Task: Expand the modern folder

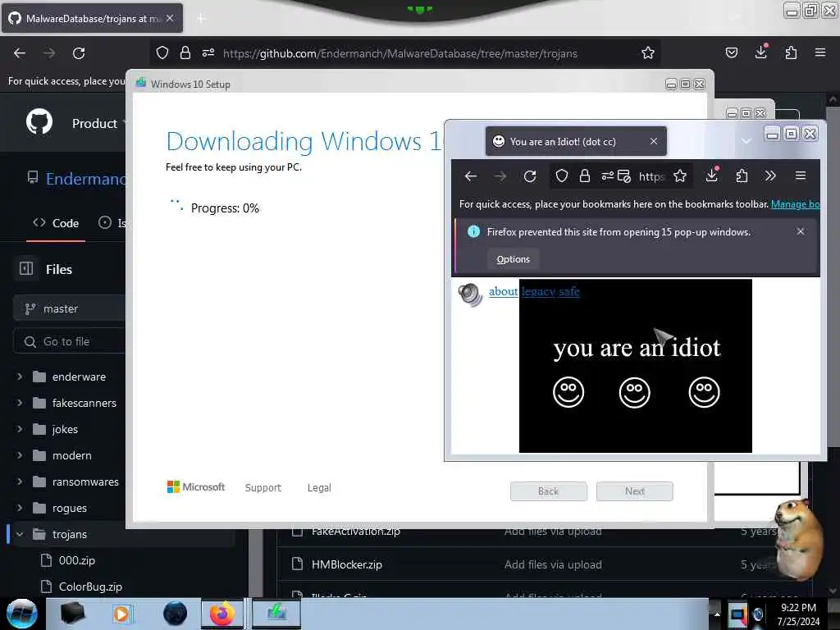Action: pos(20,455)
